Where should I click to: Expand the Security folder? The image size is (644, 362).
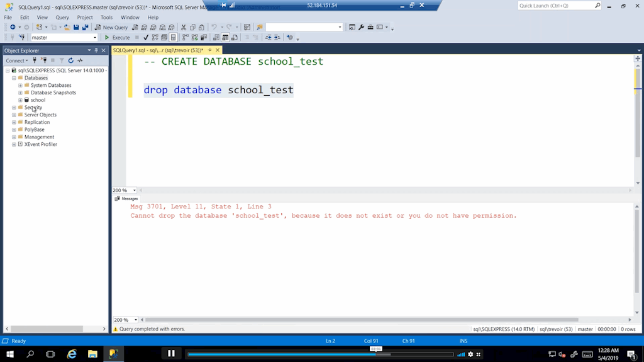[14, 108]
